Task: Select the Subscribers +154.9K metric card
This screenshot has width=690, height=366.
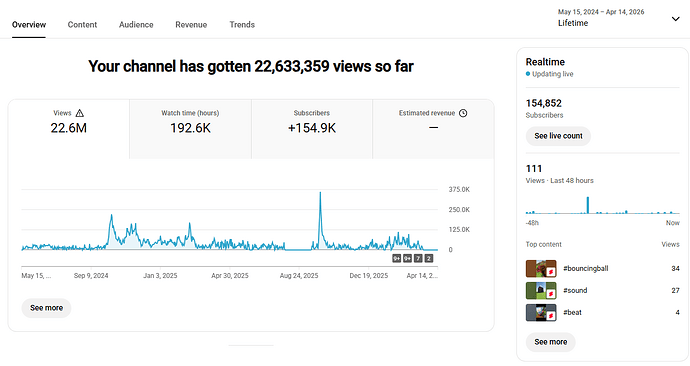Action: pyautogui.click(x=312, y=129)
